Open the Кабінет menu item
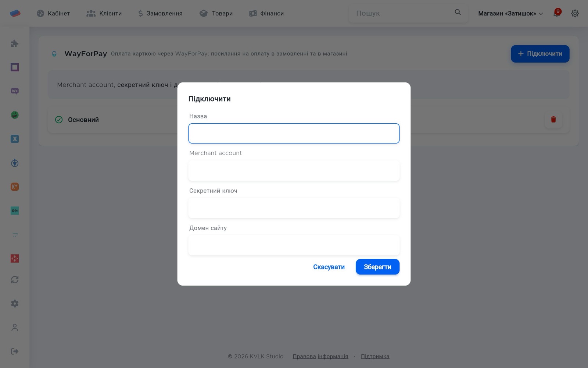The height and width of the screenshot is (368, 588). (x=53, y=14)
